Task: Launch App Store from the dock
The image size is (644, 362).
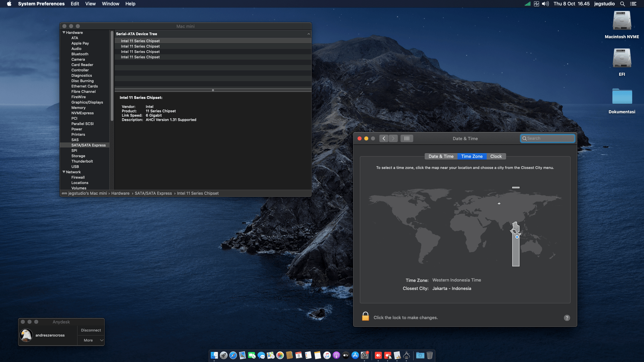Action: click(x=355, y=355)
